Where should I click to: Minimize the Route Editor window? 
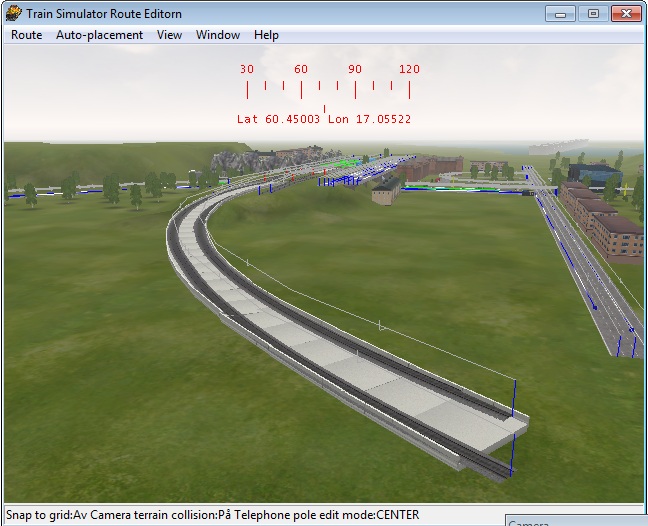pos(562,13)
